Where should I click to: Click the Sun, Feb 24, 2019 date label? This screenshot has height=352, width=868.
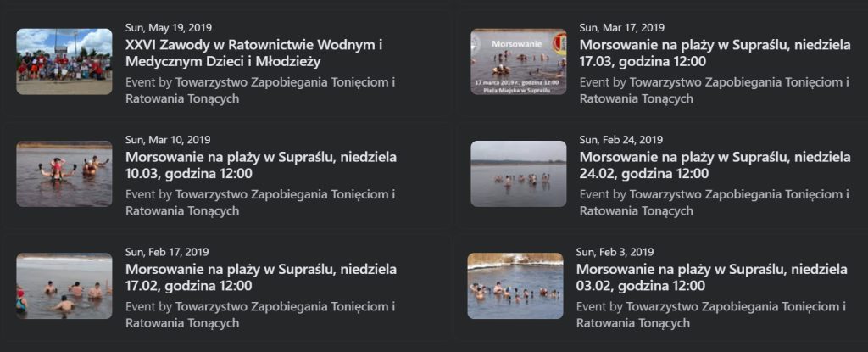(x=620, y=140)
